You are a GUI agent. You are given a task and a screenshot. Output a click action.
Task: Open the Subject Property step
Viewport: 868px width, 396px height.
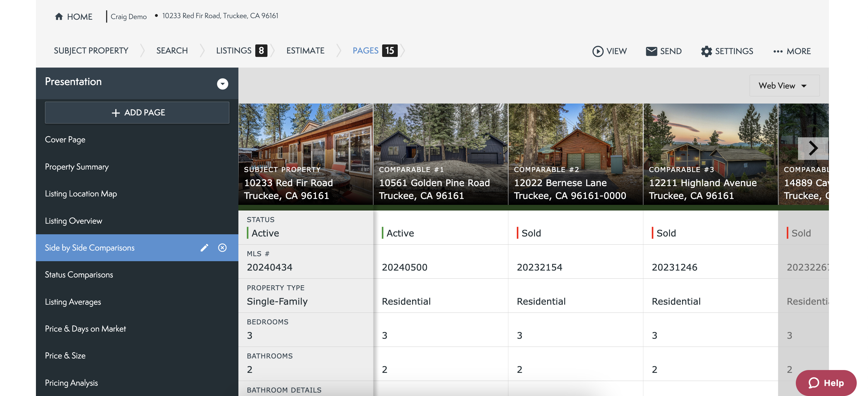pos(91,51)
